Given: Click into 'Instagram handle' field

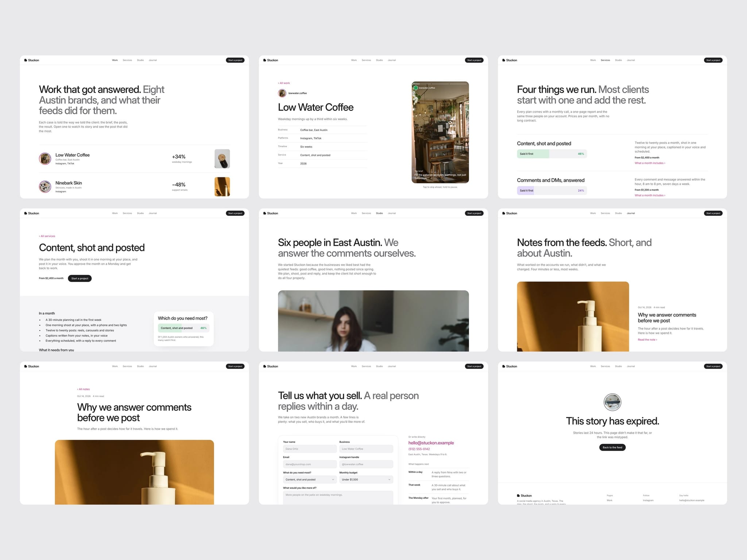Looking at the screenshot, I should pyautogui.click(x=366, y=464).
